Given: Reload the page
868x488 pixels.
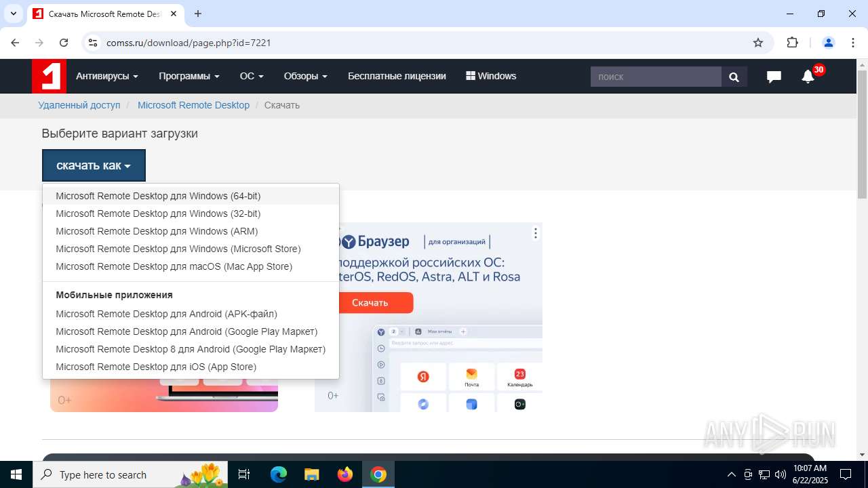Looking at the screenshot, I should (x=64, y=43).
